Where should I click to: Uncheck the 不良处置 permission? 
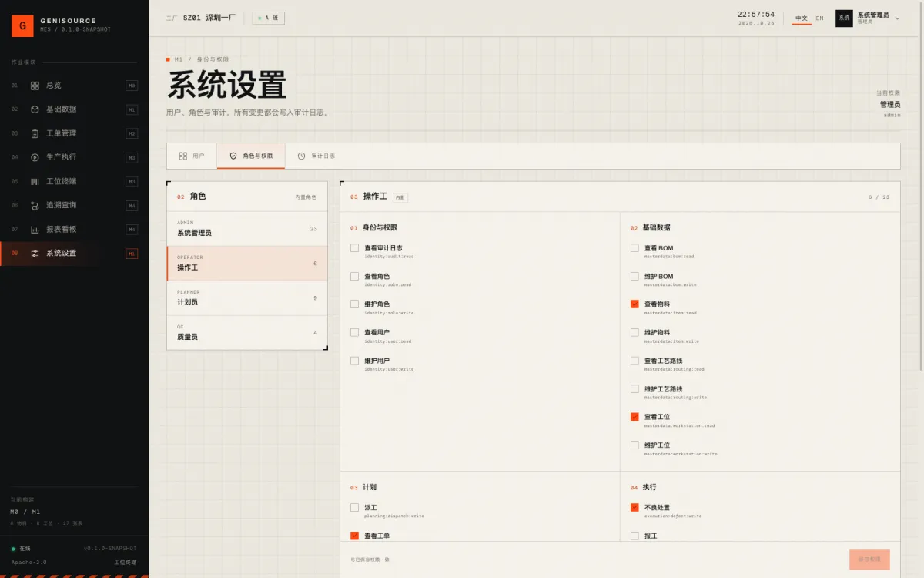click(x=634, y=508)
